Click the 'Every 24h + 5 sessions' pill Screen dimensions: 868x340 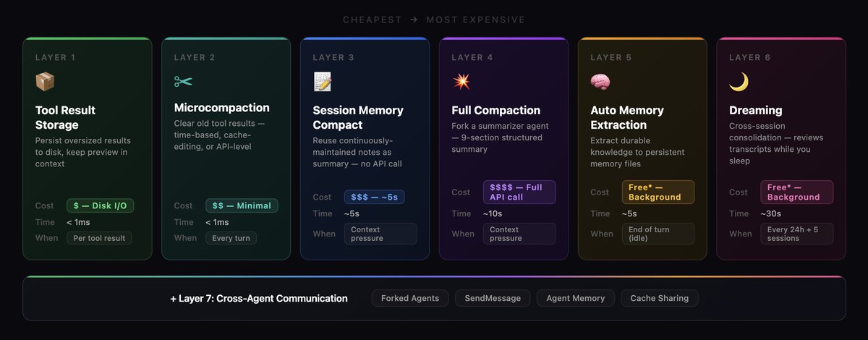click(796, 234)
